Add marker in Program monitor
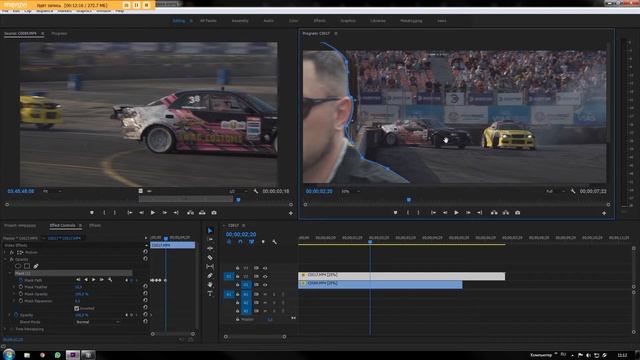This screenshot has height=360, width=640. pos(395,213)
